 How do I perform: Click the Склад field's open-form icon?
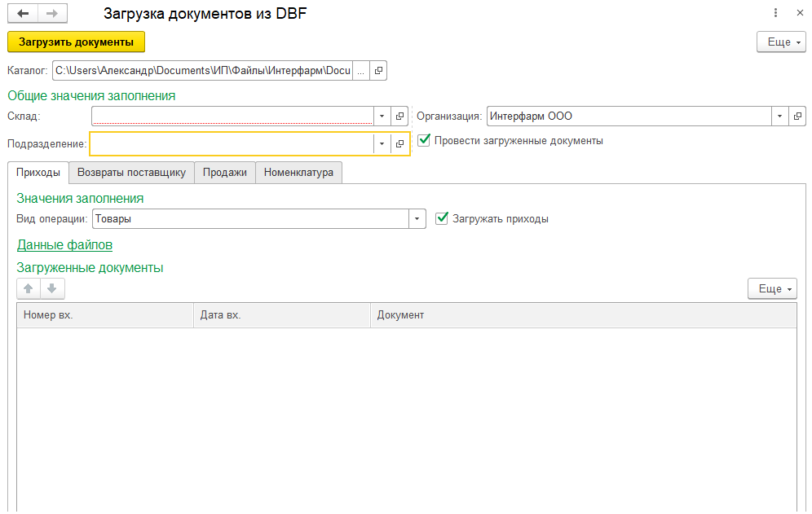(399, 116)
